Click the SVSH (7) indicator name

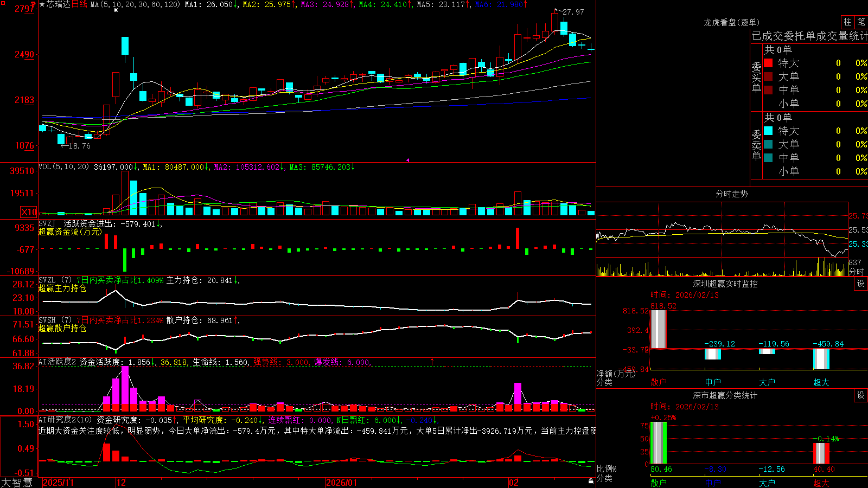[55, 320]
